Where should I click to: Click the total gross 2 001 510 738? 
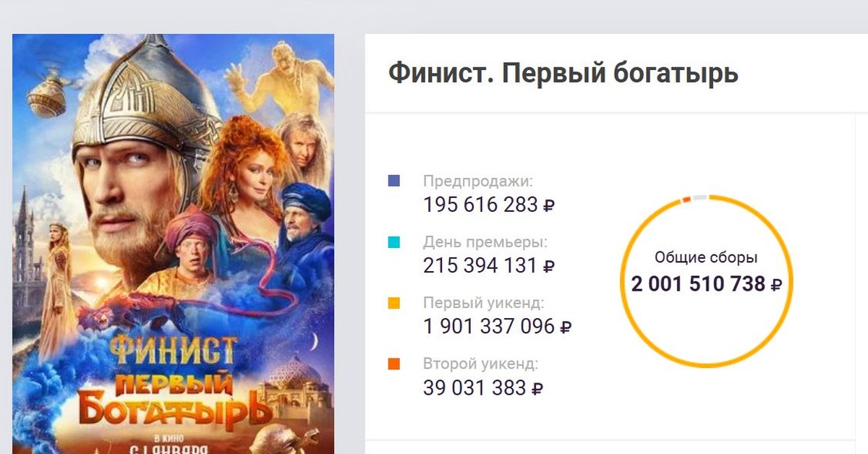click(698, 284)
